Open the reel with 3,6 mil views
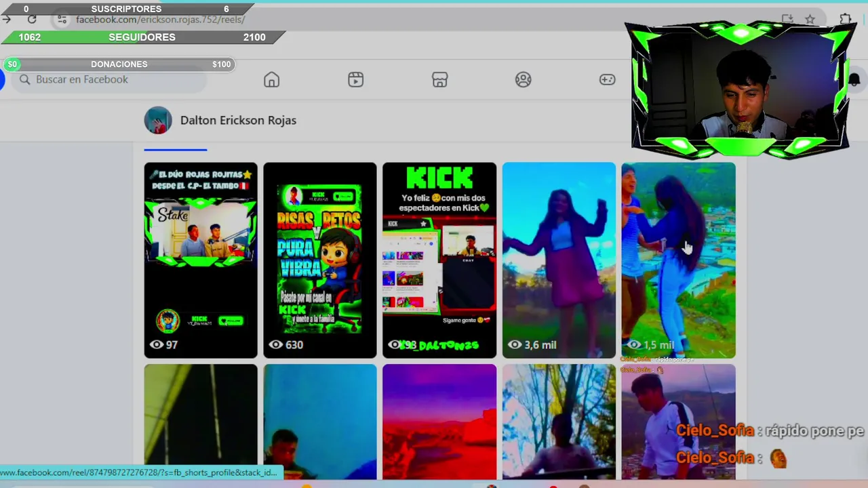Viewport: 868px width, 488px height. click(x=559, y=260)
